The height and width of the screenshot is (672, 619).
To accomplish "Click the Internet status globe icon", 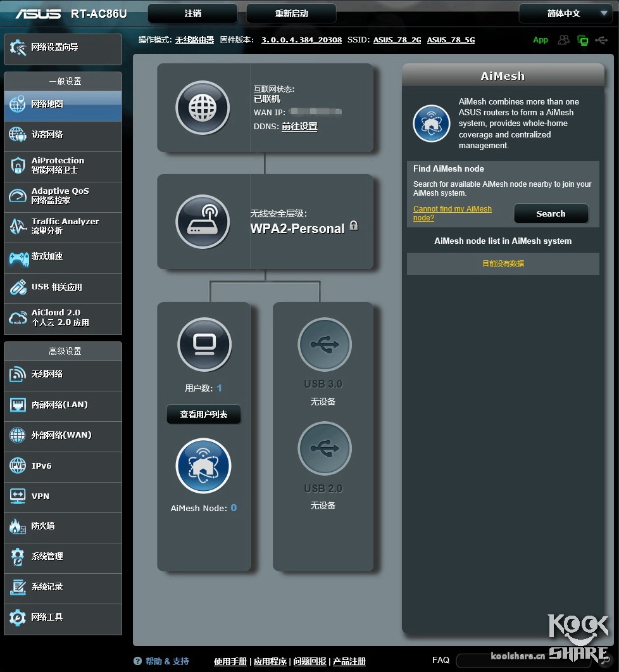I will [203, 108].
